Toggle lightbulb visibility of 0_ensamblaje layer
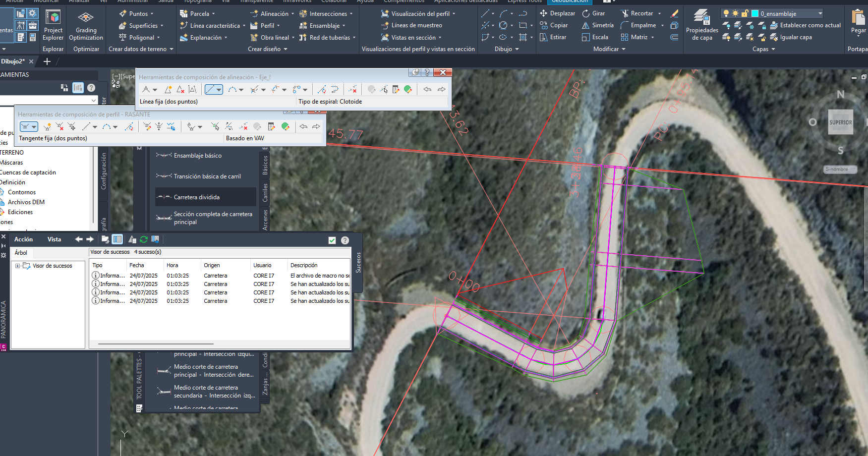Viewport: 868px width, 456px height. 726,13
